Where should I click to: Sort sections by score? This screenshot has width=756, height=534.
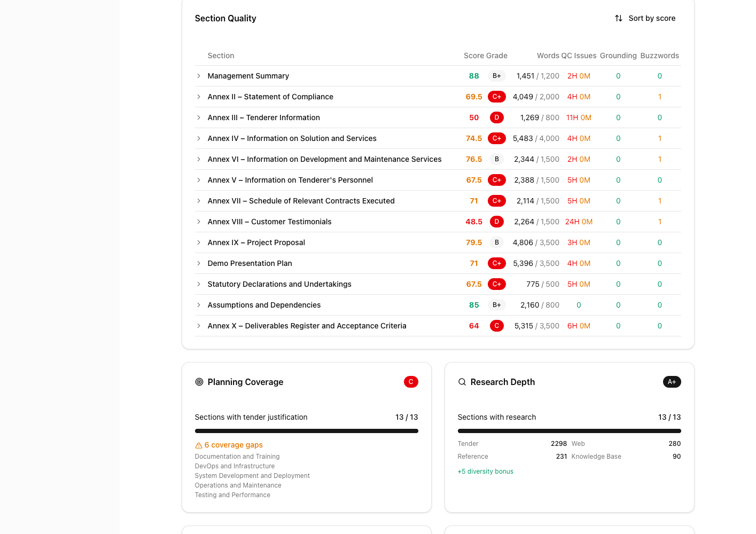645,18
